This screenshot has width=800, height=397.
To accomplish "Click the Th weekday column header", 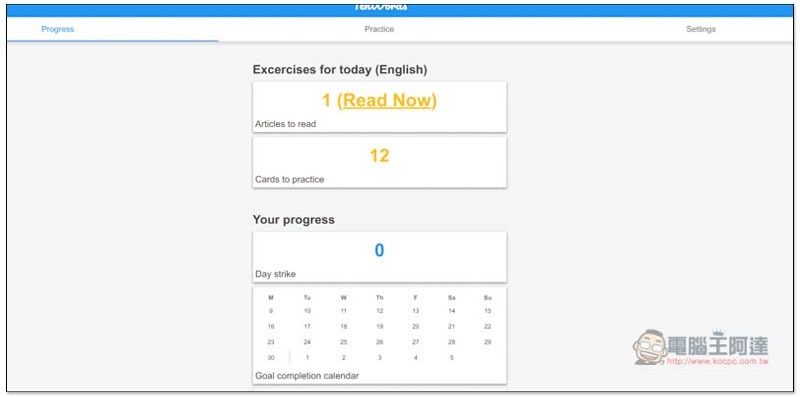I will tap(380, 297).
